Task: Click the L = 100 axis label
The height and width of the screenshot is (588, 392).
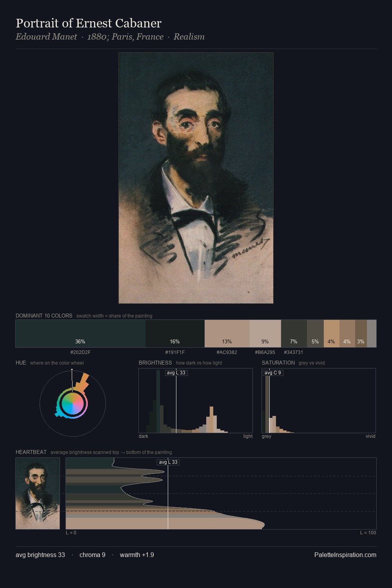Action: 368,533
